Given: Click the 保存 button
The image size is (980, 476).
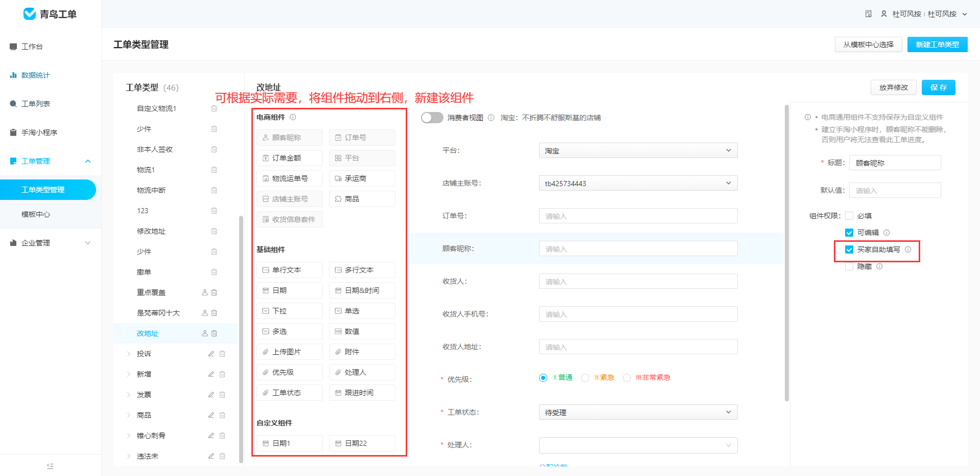Looking at the screenshot, I should (x=939, y=87).
